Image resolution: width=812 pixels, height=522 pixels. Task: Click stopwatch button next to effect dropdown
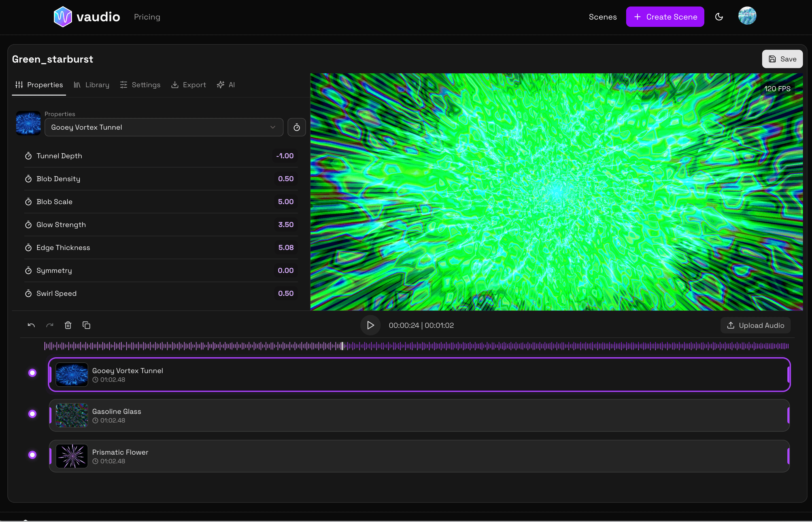click(x=296, y=127)
